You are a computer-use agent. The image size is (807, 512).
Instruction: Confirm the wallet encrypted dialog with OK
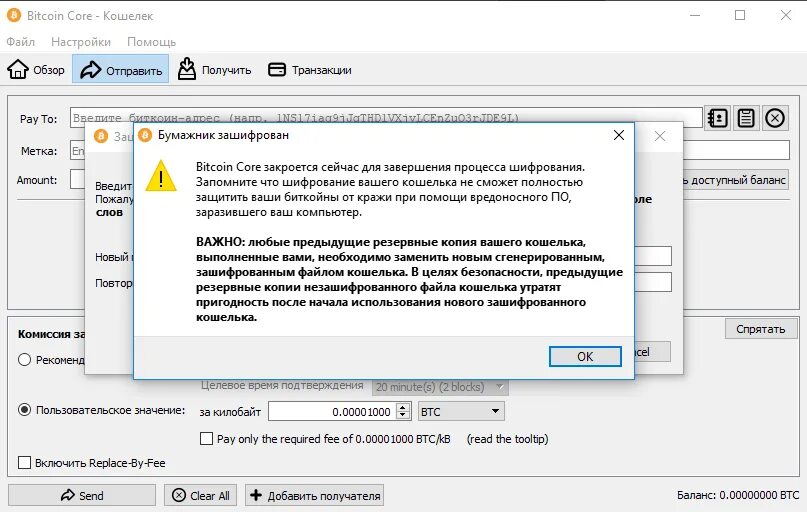(585, 356)
